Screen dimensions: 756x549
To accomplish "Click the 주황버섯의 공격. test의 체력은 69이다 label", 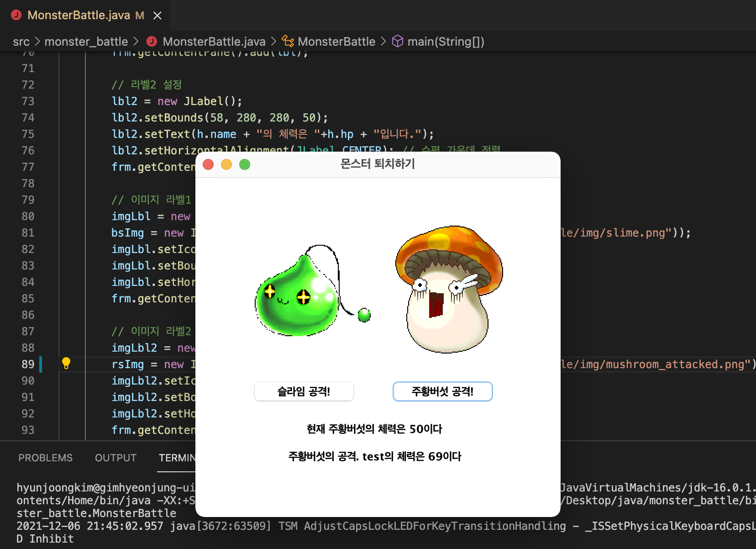I will pyautogui.click(x=375, y=456).
